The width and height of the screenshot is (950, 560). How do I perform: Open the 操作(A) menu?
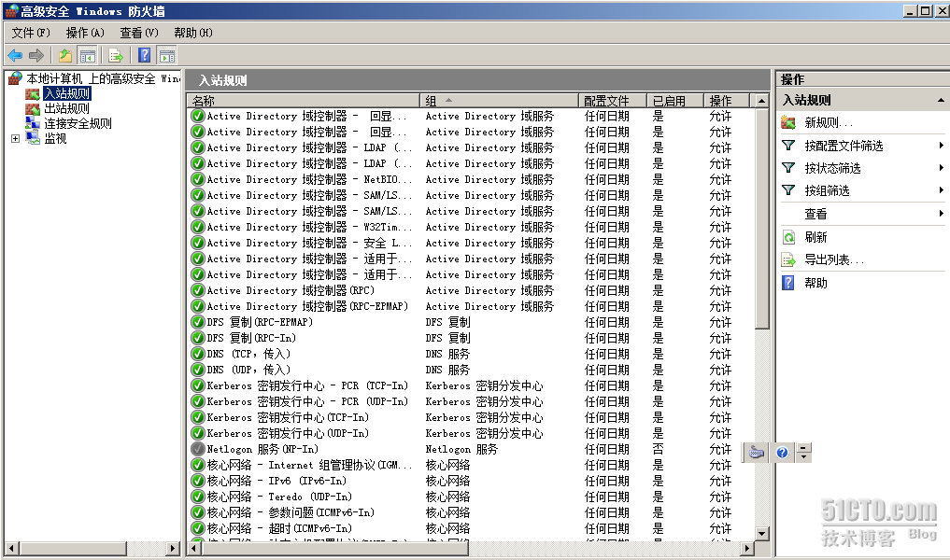pyautogui.click(x=85, y=33)
